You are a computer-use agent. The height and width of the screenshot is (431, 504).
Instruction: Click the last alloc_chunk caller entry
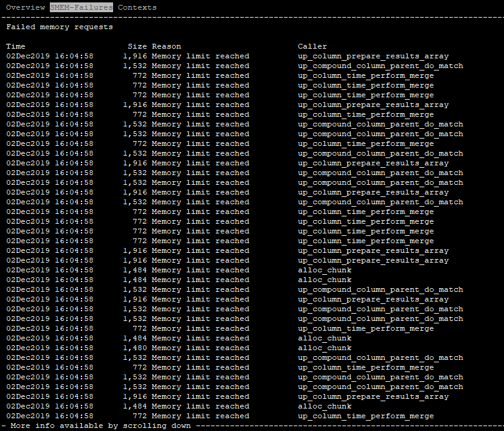325,406
